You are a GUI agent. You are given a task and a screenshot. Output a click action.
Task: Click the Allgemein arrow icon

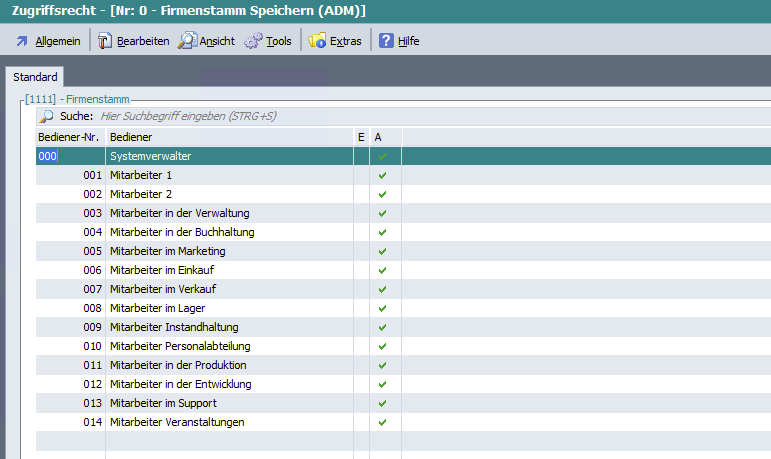[22, 41]
